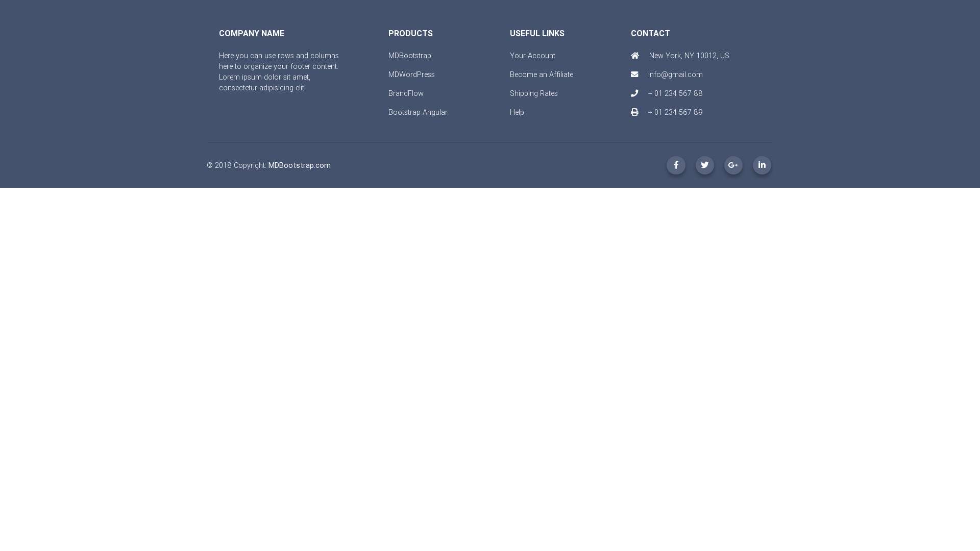Click the envelope icon beside info@gmail.com
980x551 pixels.
click(x=634, y=74)
